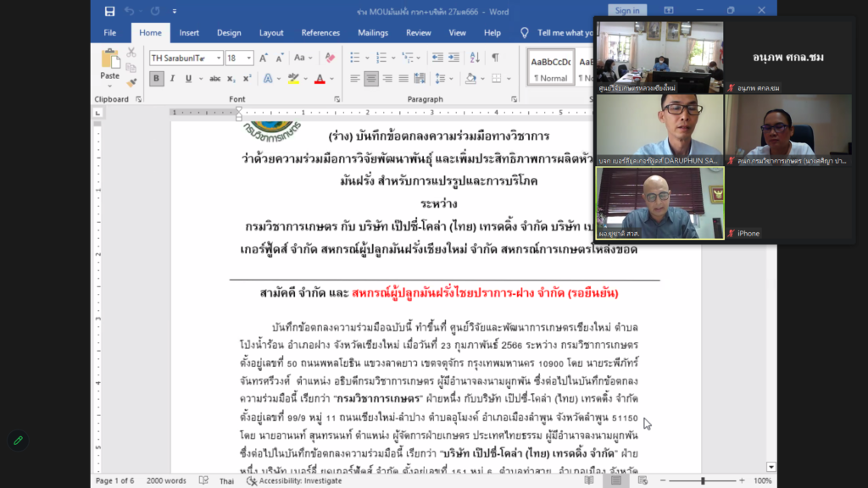Open the Font dialog launcher
868x488 pixels.
coord(337,99)
